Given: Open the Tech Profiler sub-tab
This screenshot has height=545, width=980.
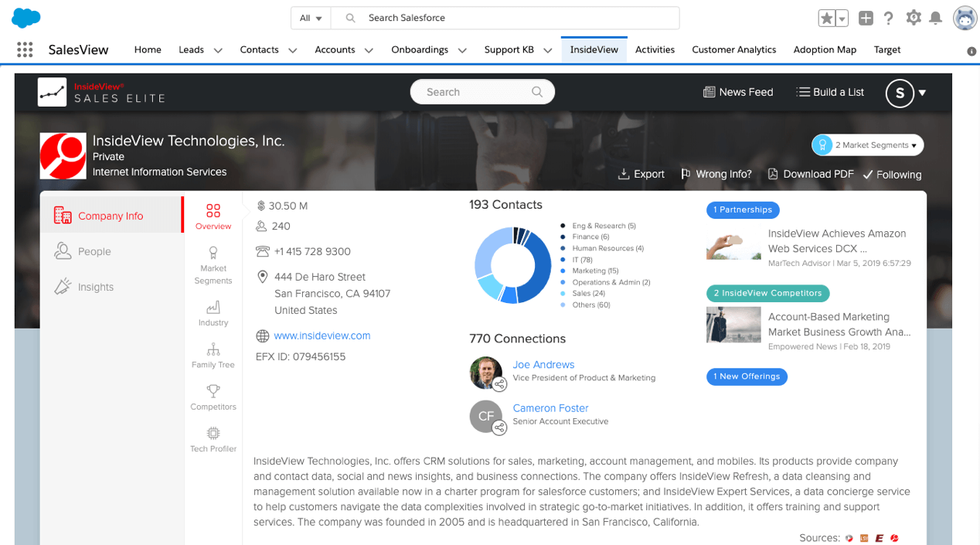Looking at the screenshot, I should 213,439.
